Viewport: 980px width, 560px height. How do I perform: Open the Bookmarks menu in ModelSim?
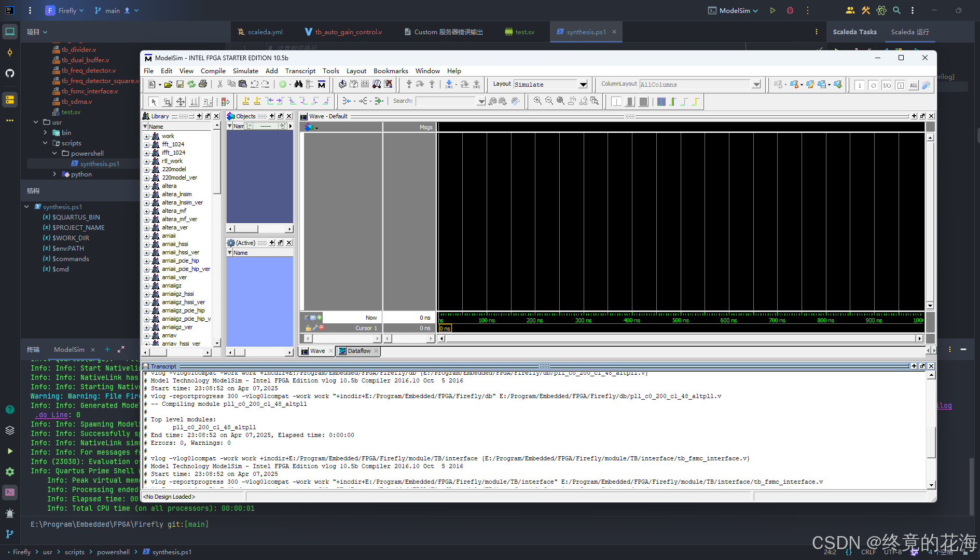coord(391,71)
